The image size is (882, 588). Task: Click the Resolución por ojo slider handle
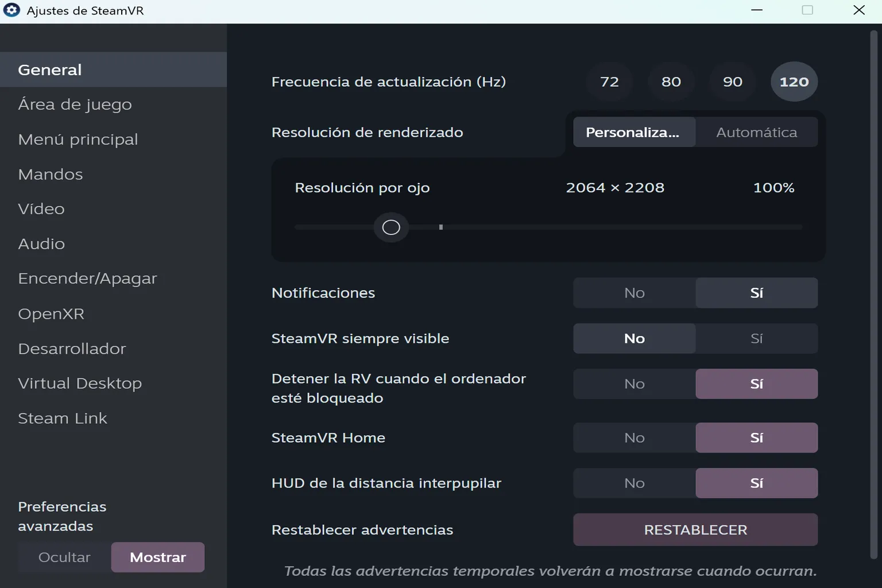tap(391, 227)
